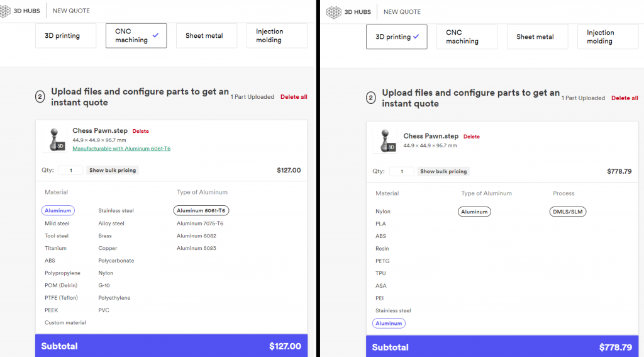Choose Titanium as the CNC material
This screenshot has width=644, height=357.
pyautogui.click(x=55, y=248)
